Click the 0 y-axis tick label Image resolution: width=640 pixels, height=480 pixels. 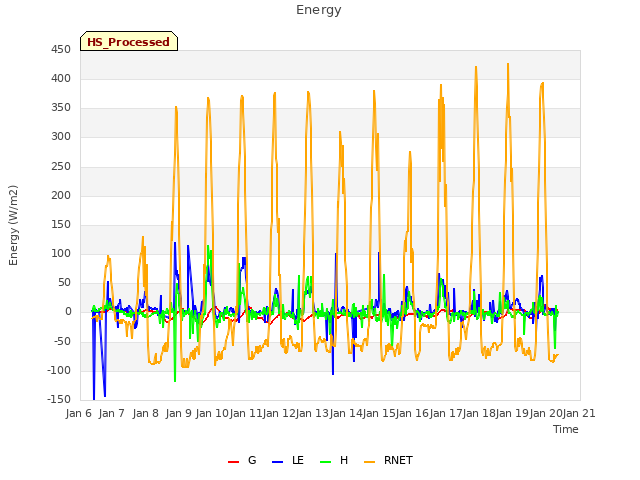tap(68, 312)
